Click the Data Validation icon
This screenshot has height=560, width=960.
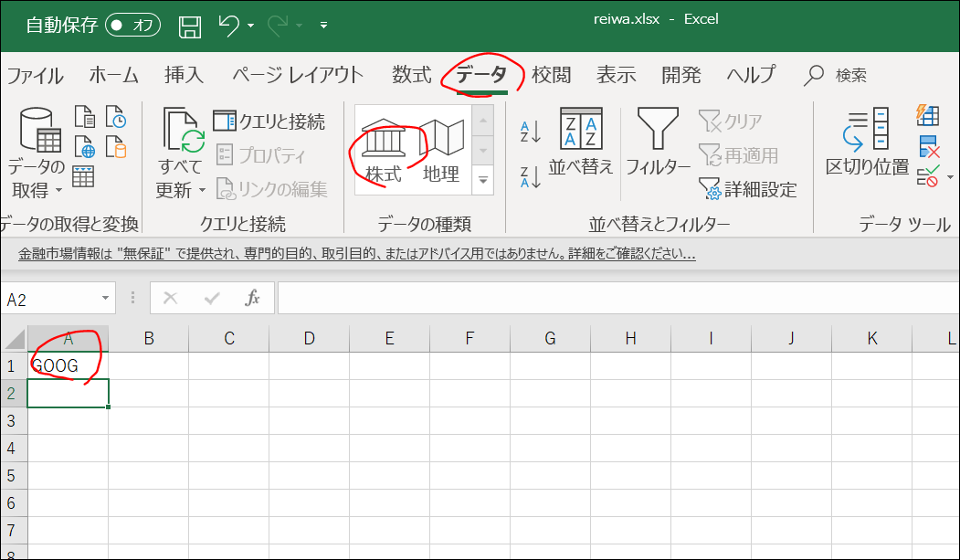tap(927, 177)
